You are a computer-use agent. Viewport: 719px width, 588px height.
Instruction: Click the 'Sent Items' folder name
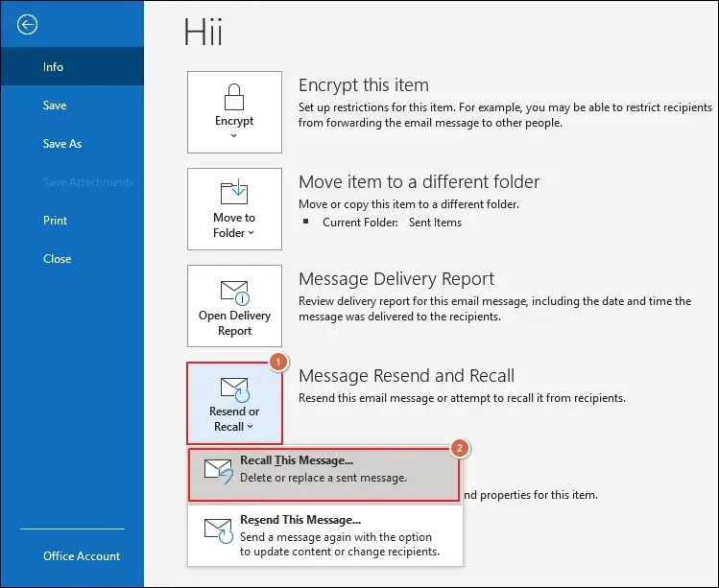tap(435, 223)
